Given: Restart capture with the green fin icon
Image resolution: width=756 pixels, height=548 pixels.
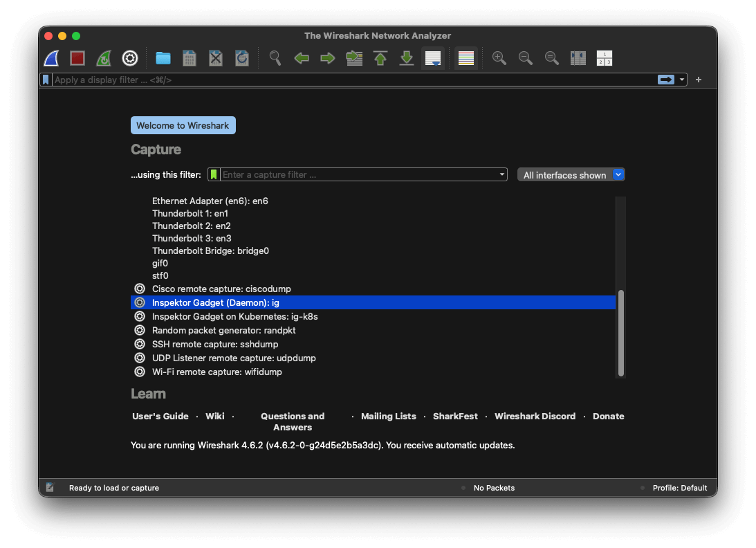Looking at the screenshot, I should point(103,58).
